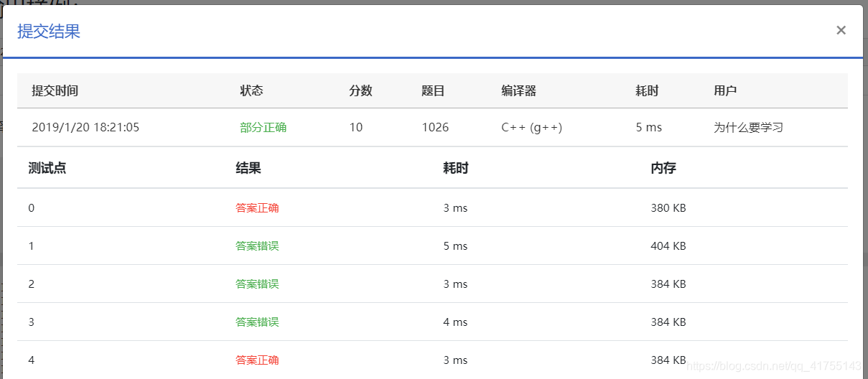The width and height of the screenshot is (868, 379).
Task: Close the 提交结果 dialog with the X
Action: pos(841,30)
